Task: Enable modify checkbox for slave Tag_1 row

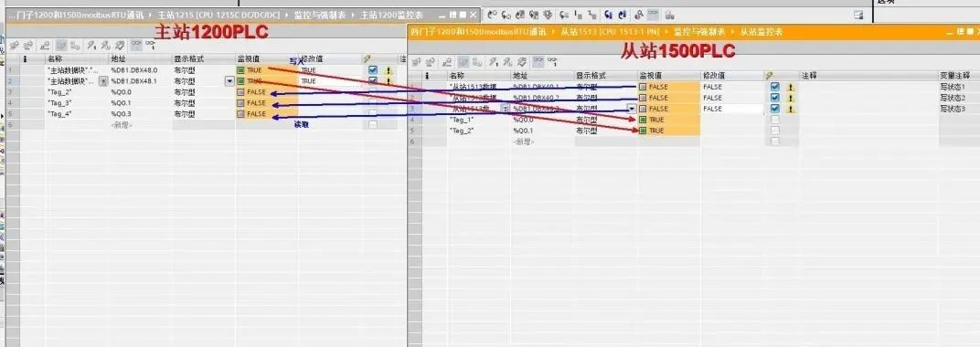Action: tap(775, 120)
